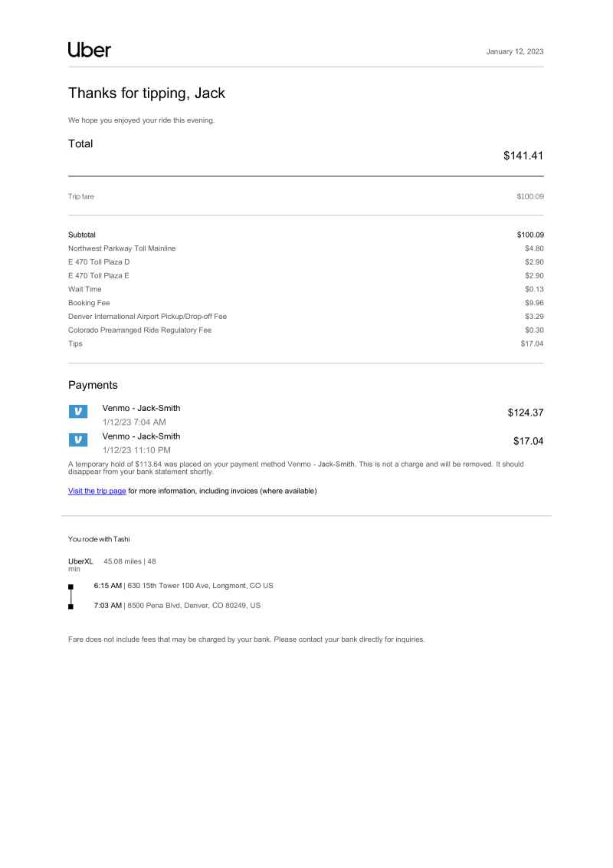This screenshot has width=613, height=868.
Task: Click the Booking Fee line item
Action: click(88, 303)
